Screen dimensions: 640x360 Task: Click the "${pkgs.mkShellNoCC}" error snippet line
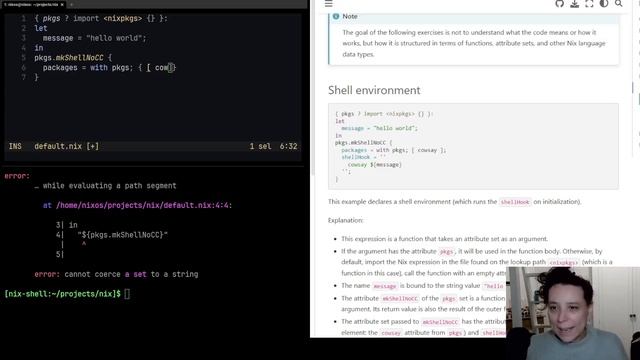(122, 235)
